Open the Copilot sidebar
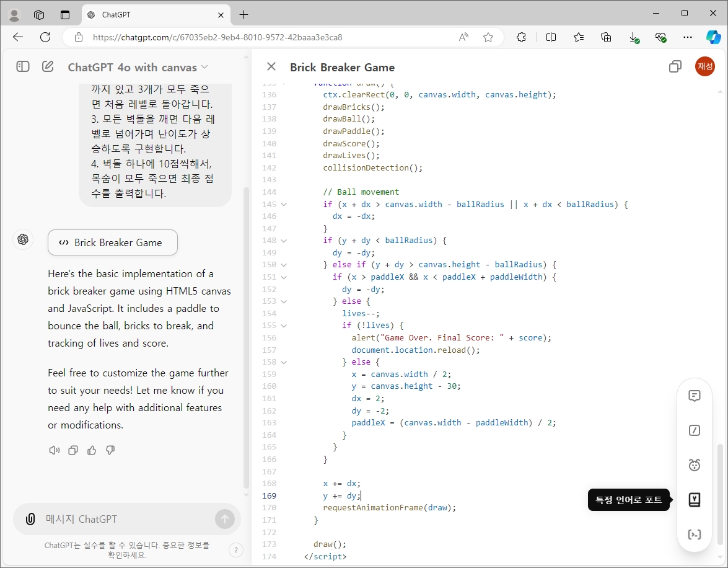Screen dimensions: 728x568 point(714,37)
